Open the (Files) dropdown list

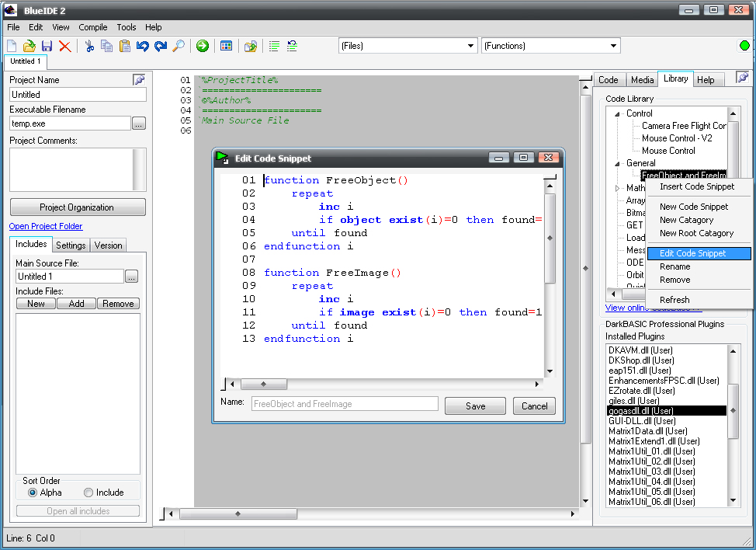(470, 46)
